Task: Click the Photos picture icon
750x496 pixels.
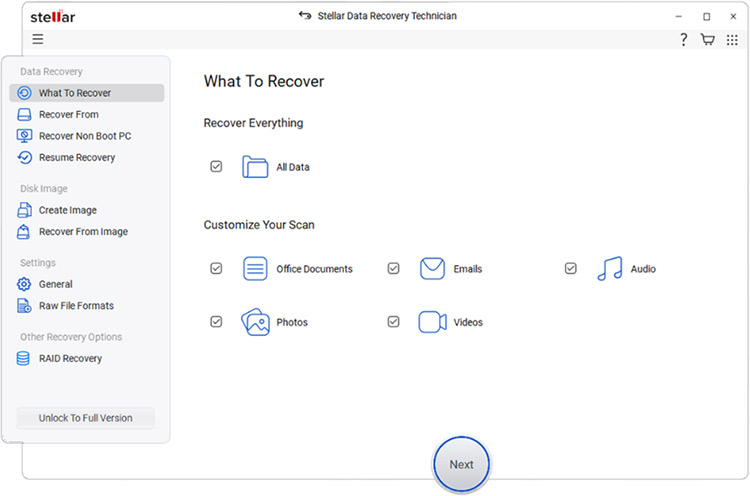Action: [x=256, y=322]
